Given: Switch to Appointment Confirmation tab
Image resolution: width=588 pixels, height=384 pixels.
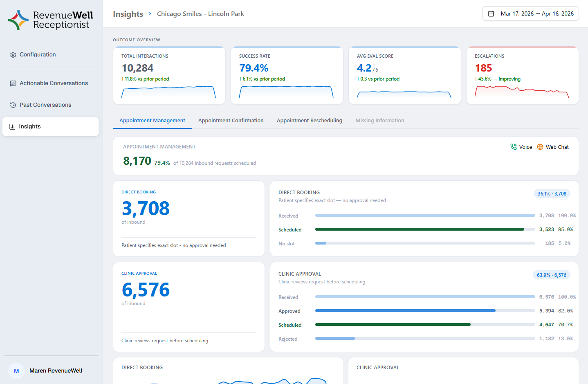Looking at the screenshot, I should [231, 121].
